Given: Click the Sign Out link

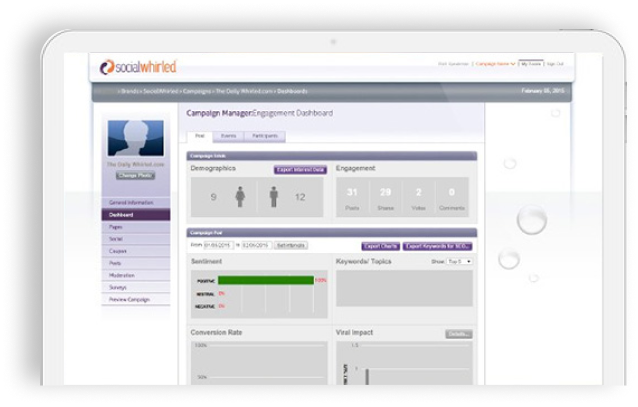Looking at the screenshot, I should 554,63.
